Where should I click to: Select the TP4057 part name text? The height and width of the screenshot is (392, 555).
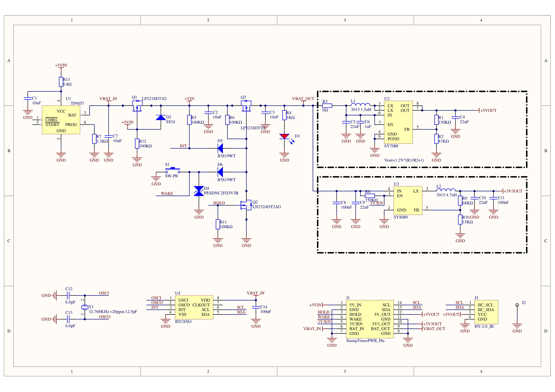(77, 103)
